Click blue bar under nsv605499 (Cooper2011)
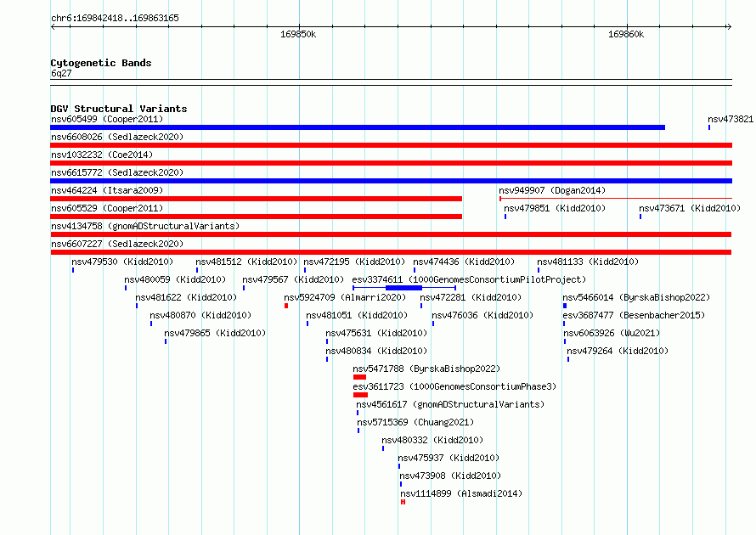 (358, 127)
